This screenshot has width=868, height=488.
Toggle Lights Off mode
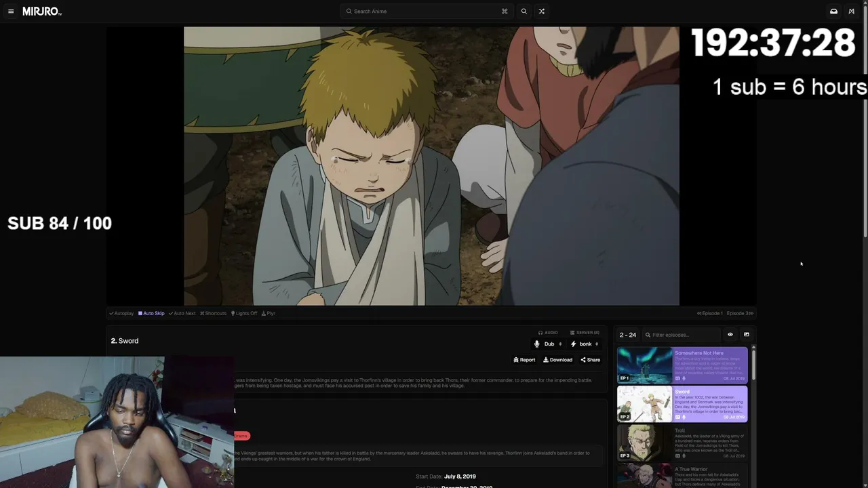[x=244, y=313]
